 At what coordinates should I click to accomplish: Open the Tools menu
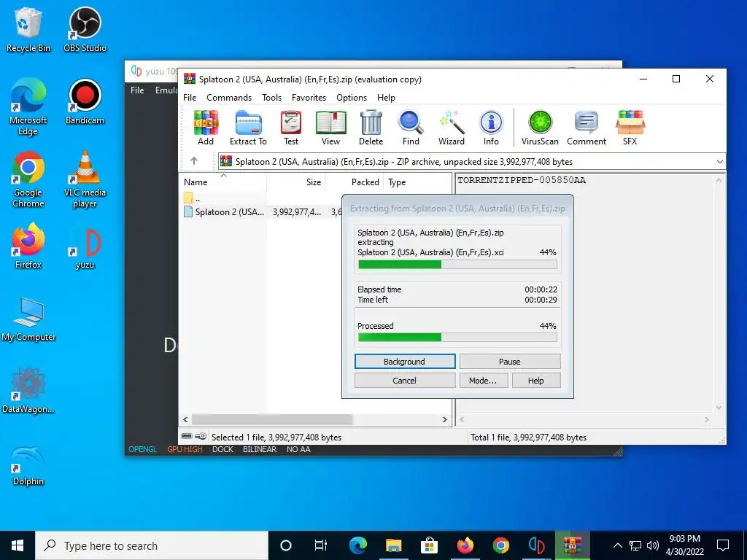[x=271, y=98]
